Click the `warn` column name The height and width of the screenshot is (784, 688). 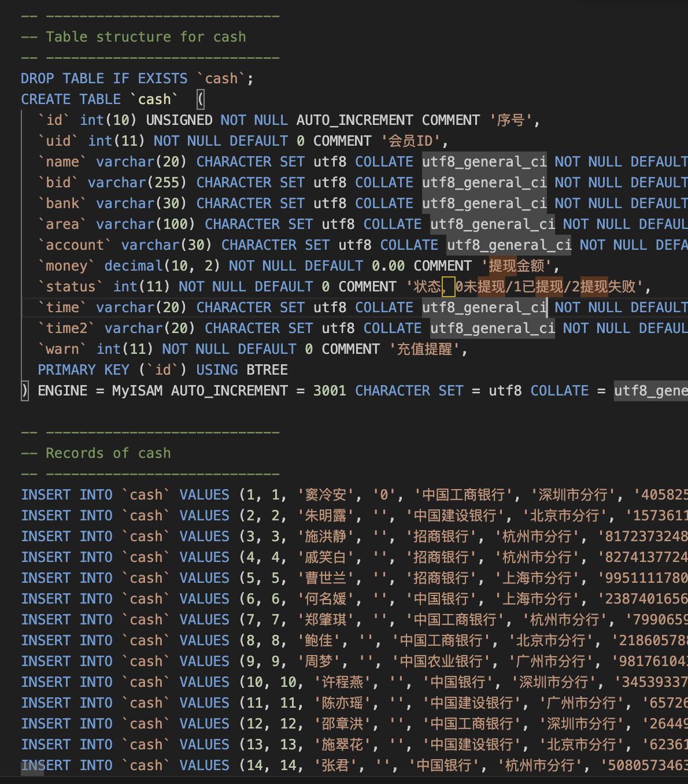62,349
